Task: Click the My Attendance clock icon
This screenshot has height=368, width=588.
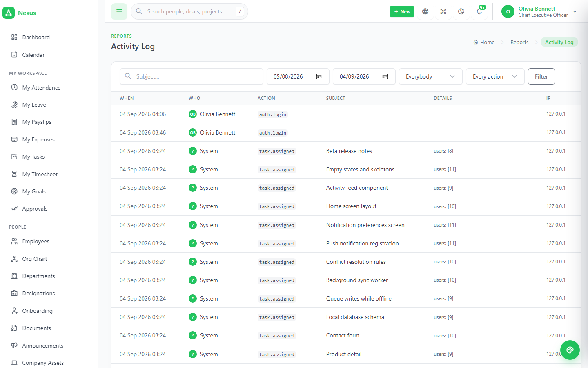Action: (14, 88)
